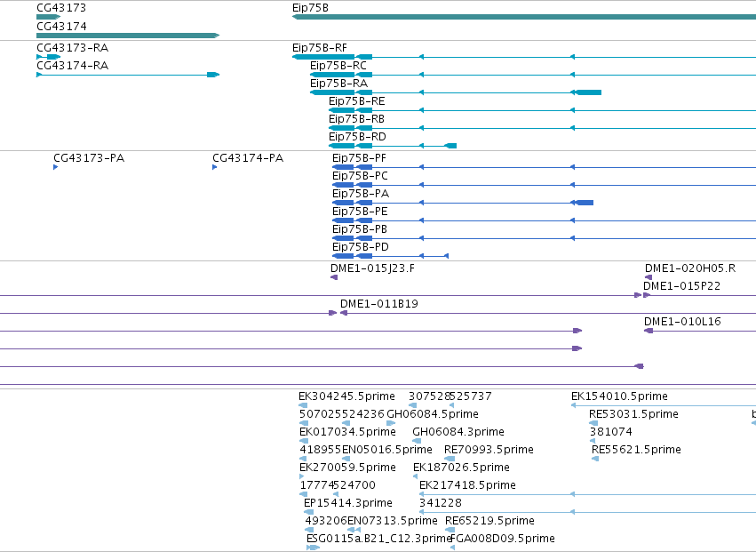Click the GH06084.3prime EST label

pos(458,432)
